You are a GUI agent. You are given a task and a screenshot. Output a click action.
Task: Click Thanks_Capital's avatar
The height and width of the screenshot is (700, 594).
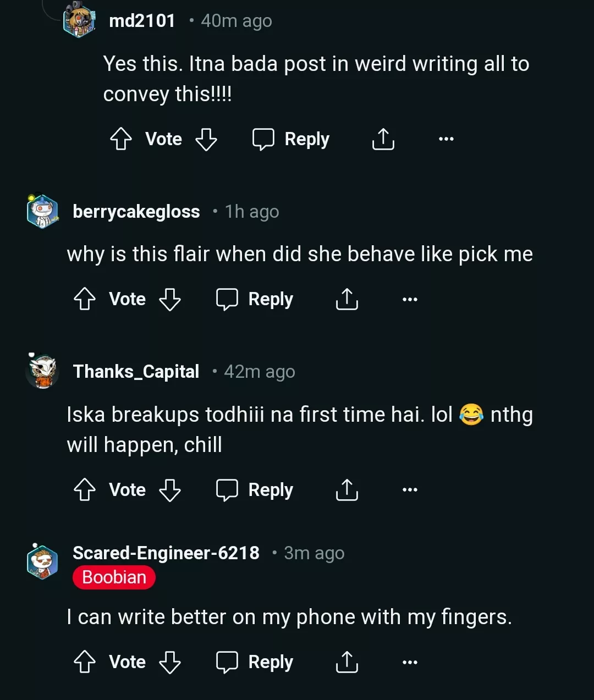(x=41, y=371)
